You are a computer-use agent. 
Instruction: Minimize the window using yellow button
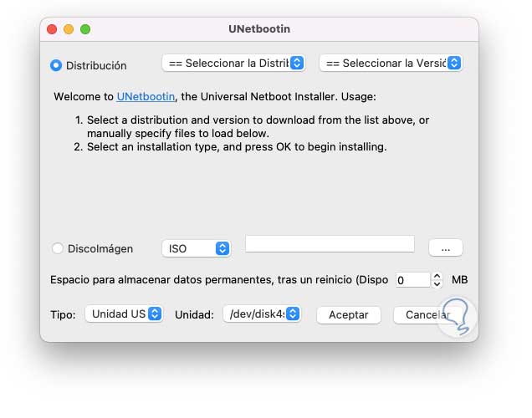pos(69,29)
